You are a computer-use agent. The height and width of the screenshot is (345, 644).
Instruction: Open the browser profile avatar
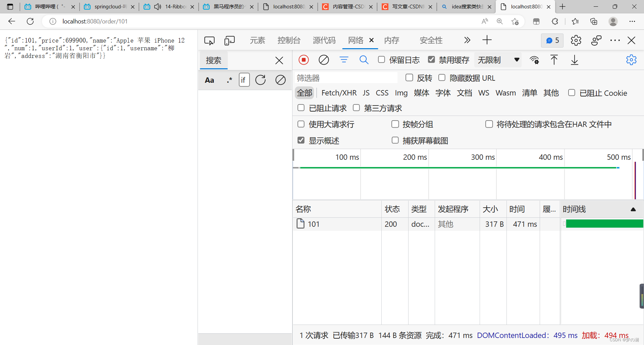coord(613,21)
